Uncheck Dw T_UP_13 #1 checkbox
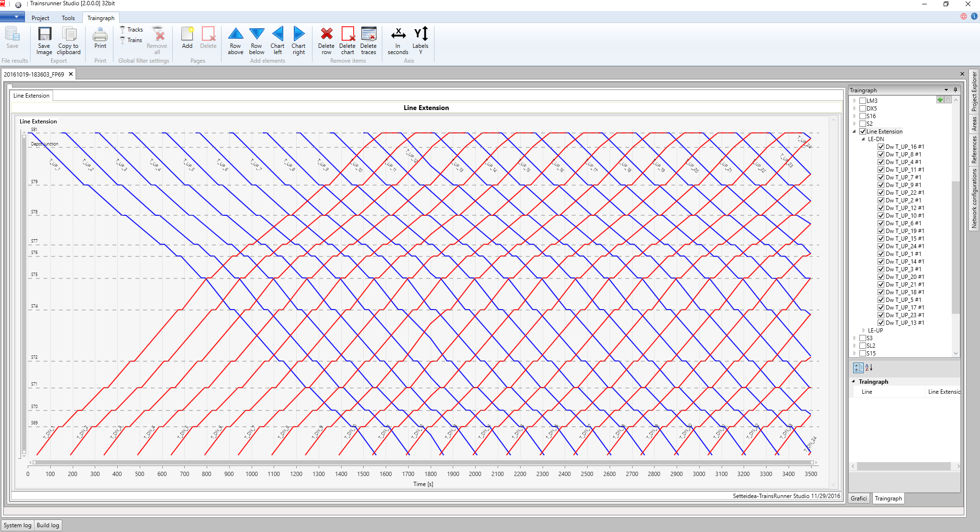 click(x=881, y=323)
